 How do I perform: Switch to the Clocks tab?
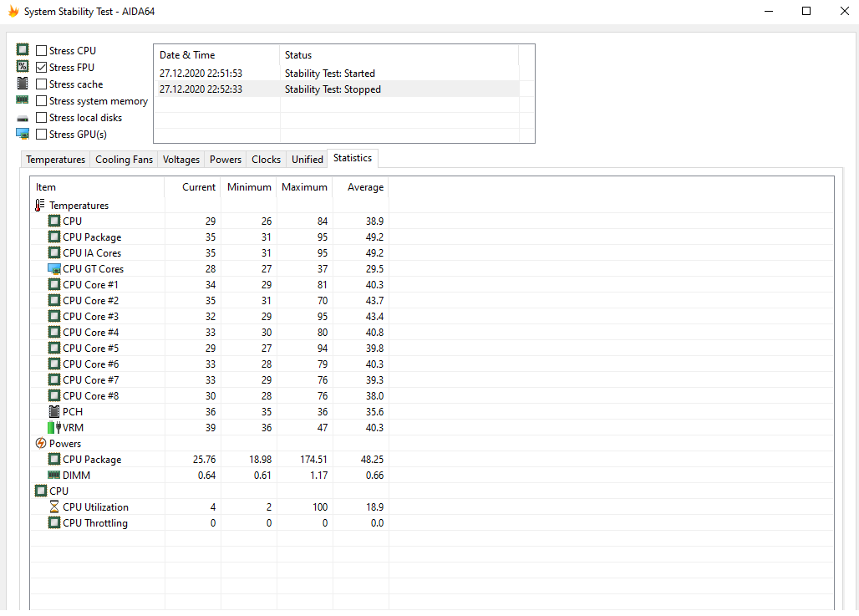pos(266,160)
